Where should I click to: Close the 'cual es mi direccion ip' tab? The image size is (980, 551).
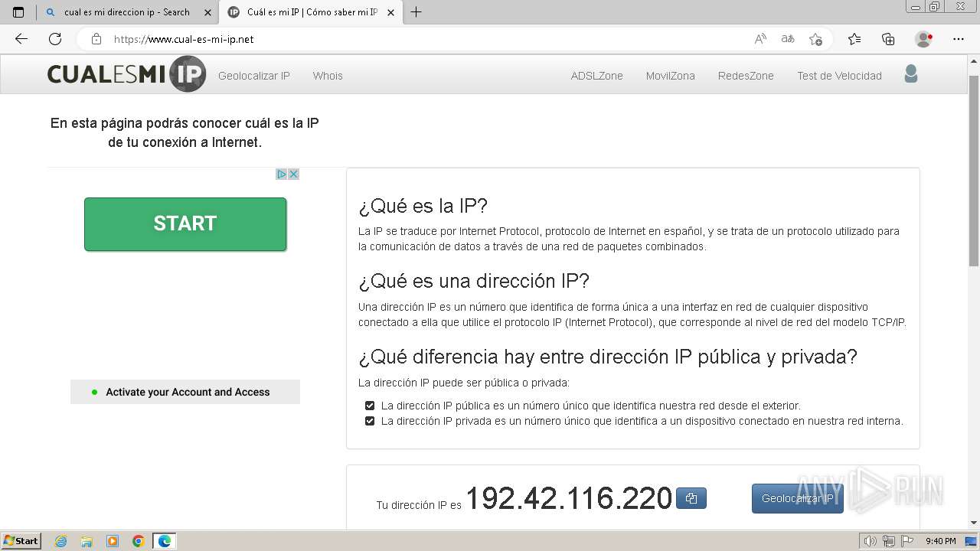coord(207,12)
